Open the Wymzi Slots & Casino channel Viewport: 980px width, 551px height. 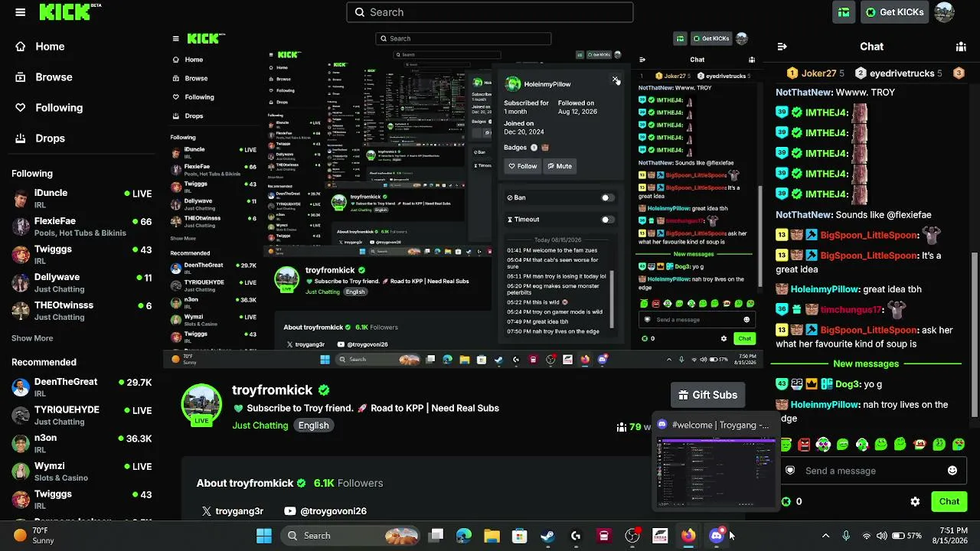(x=82, y=471)
